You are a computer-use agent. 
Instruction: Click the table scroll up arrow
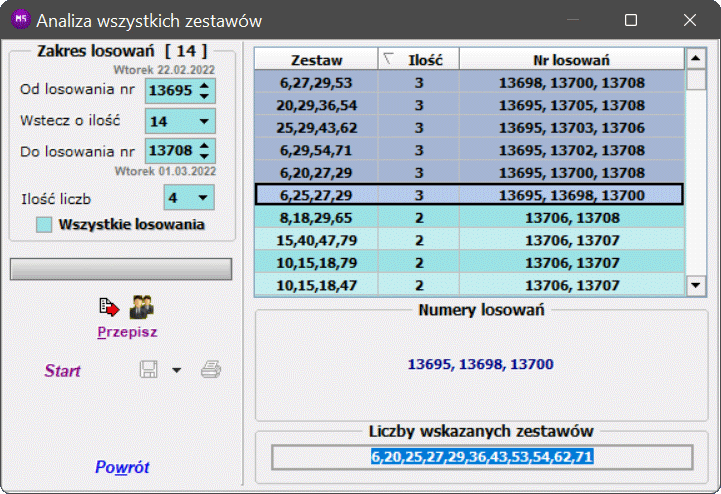point(696,58)
